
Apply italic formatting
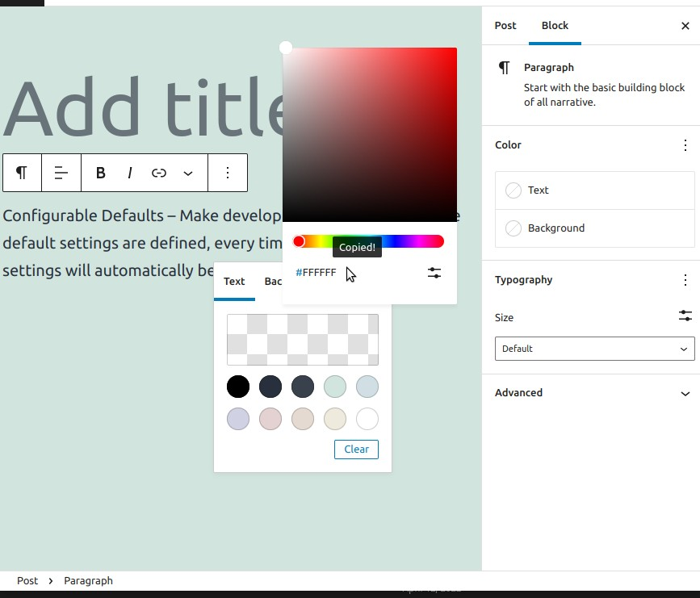tap(130, 173)
